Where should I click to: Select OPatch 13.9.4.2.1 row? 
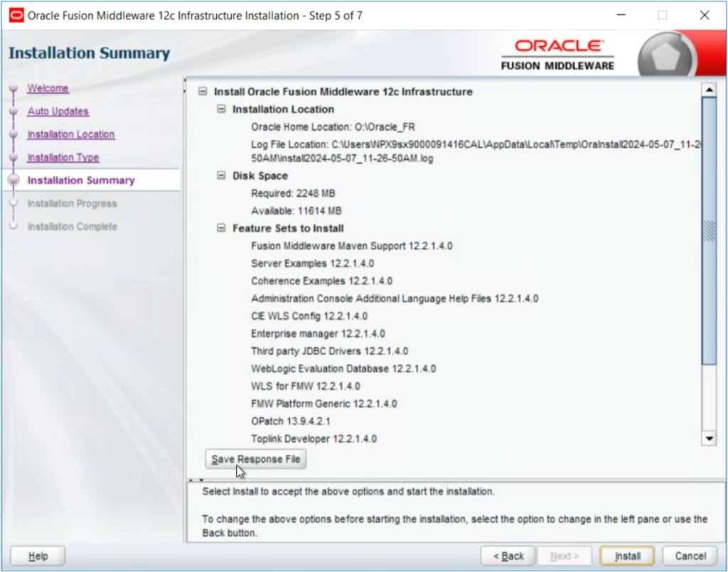click(291, 421)
